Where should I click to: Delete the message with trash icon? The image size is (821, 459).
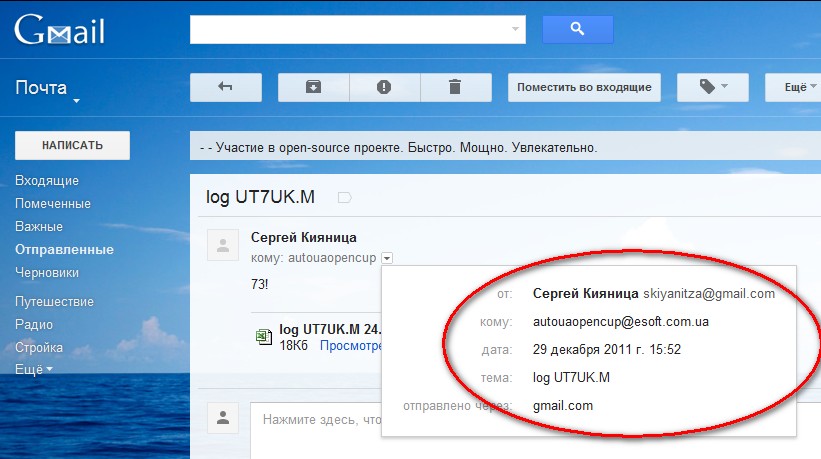455,87
